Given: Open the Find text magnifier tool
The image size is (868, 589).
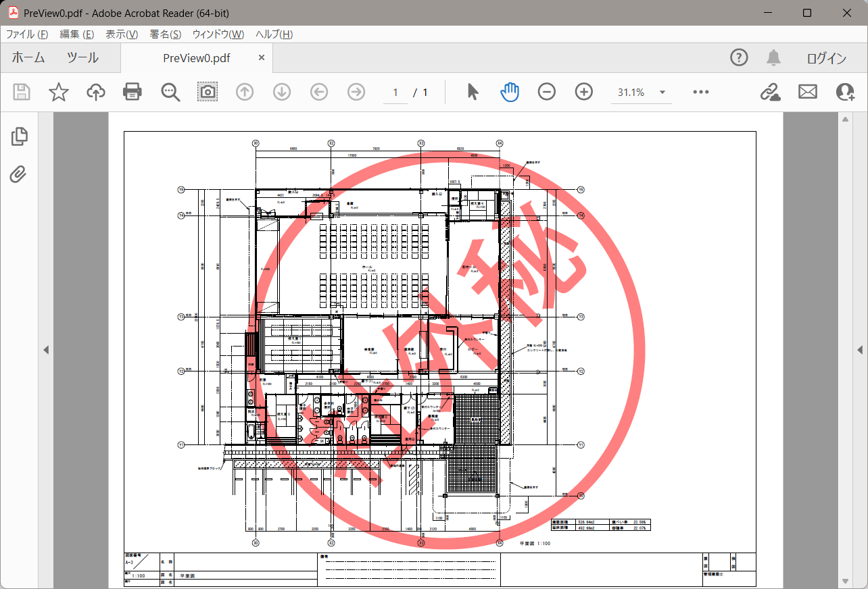Looking at the screenshot, I should (x=170, y=93).
